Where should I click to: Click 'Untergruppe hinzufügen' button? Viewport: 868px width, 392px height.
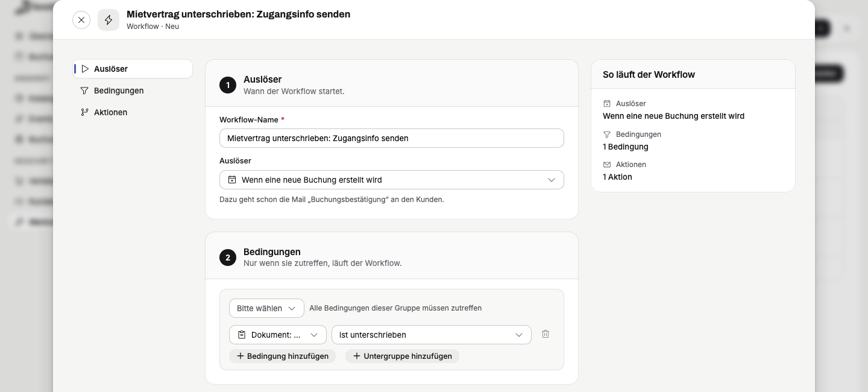(x=403, y=356)
